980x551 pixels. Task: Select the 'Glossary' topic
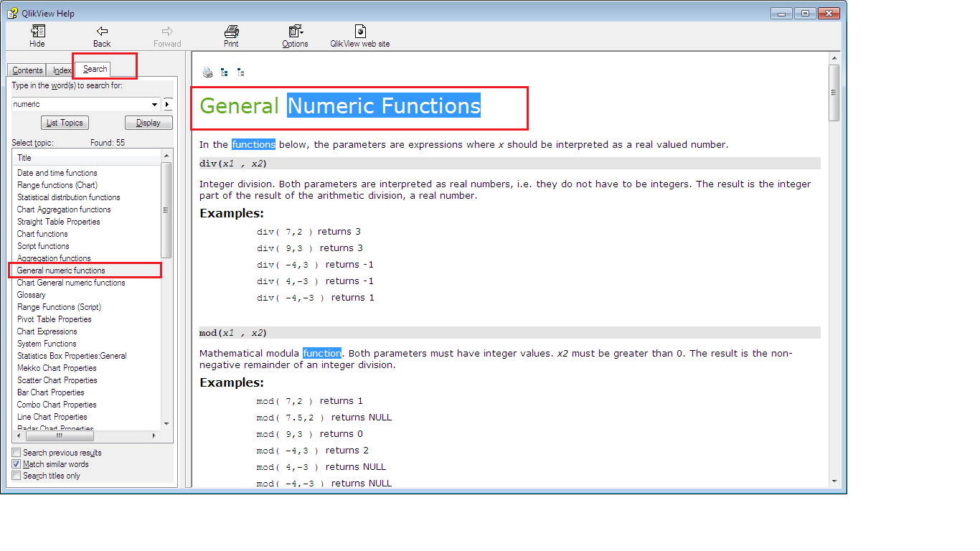pos(32,295)
